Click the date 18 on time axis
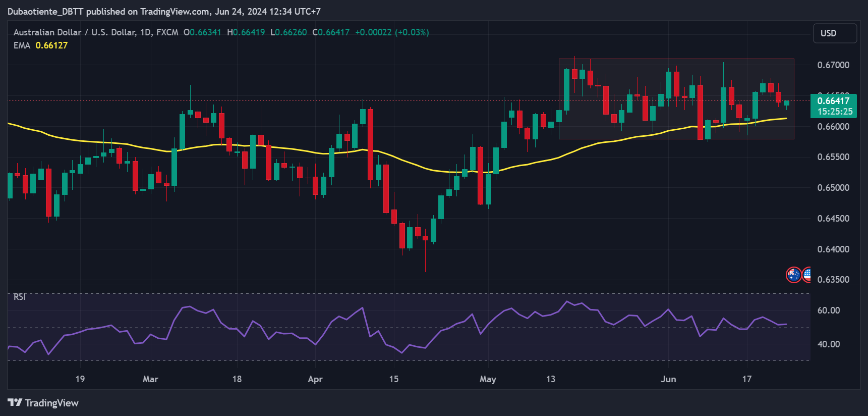The width and height of the screenshot is (868, 416). point(237,379)
